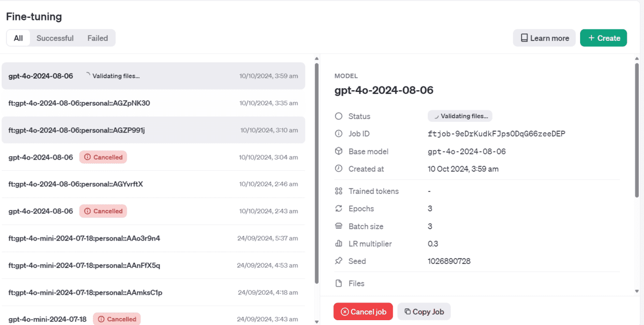The image size is (644, 325).
Task: Click the Epochs refresh icon
Action: tap(338, 208)
